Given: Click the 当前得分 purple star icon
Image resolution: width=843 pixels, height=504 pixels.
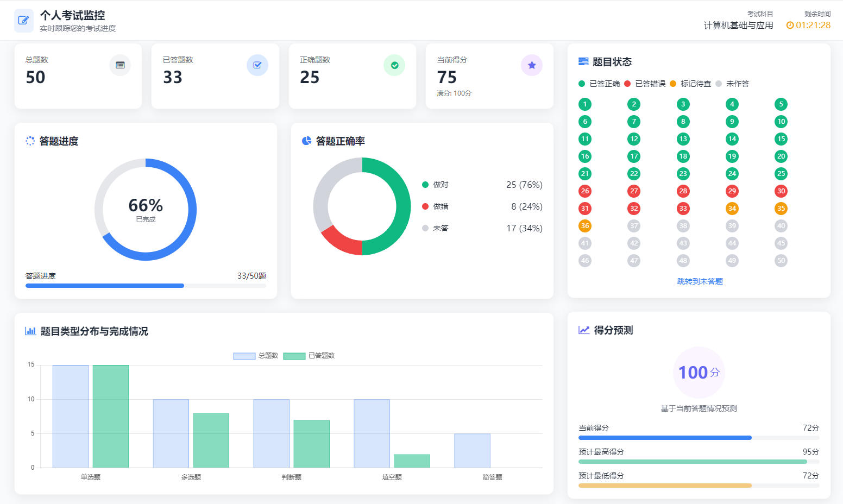Looking at the screenshot, I should pyautogui.click(x=531, y=65).
